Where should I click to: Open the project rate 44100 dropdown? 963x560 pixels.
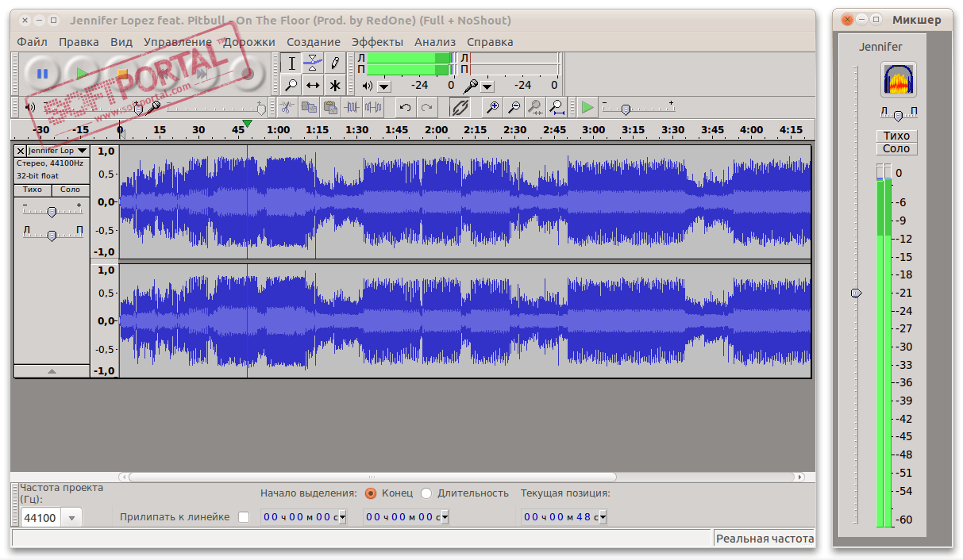click(x=71, y=518)
